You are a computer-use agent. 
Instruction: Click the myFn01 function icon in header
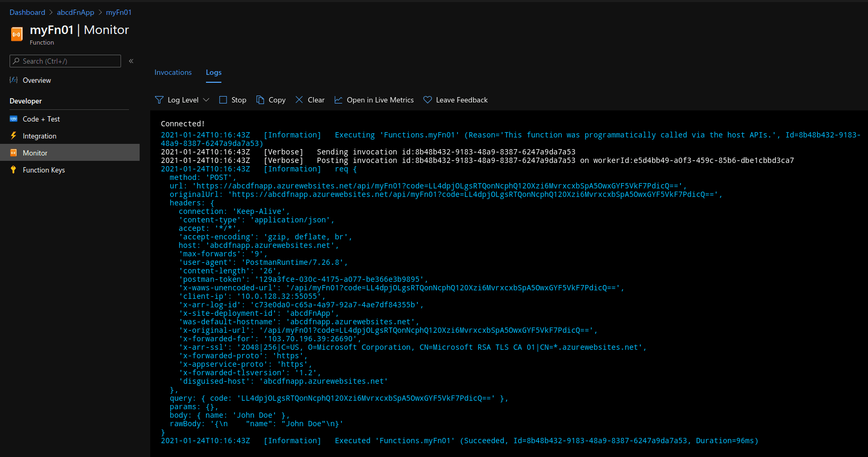pos(17,35)
